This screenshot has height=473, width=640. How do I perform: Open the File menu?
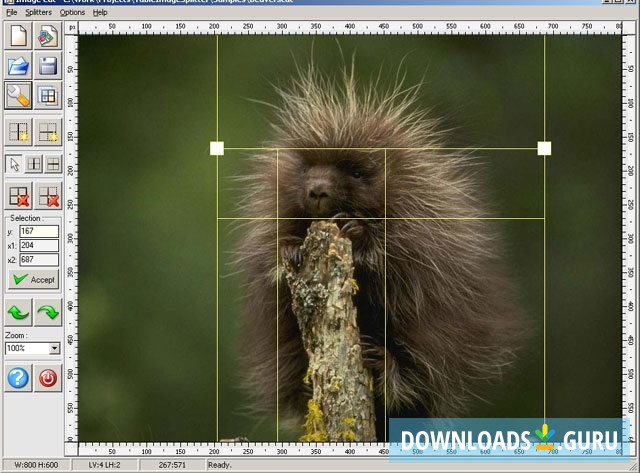tap(13, 12)
